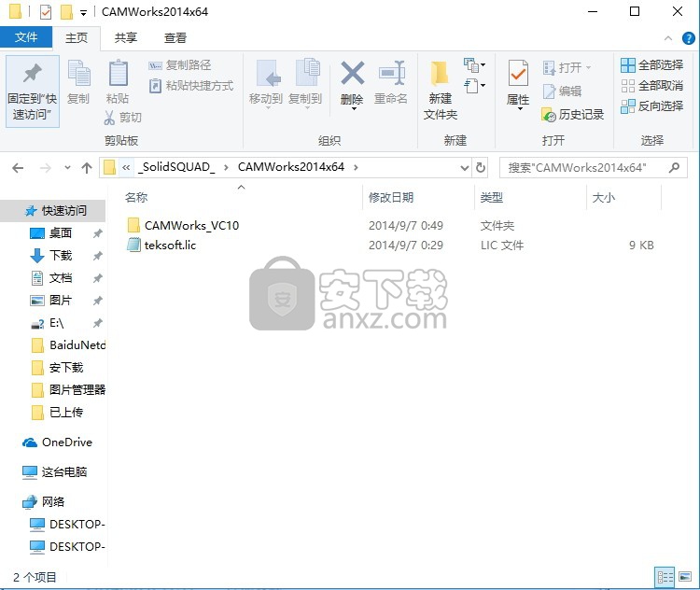Image resolution: width=700 pixels, height=590 pixels.
Task: Sort by 大小 column header
Action: coord(603,197)
